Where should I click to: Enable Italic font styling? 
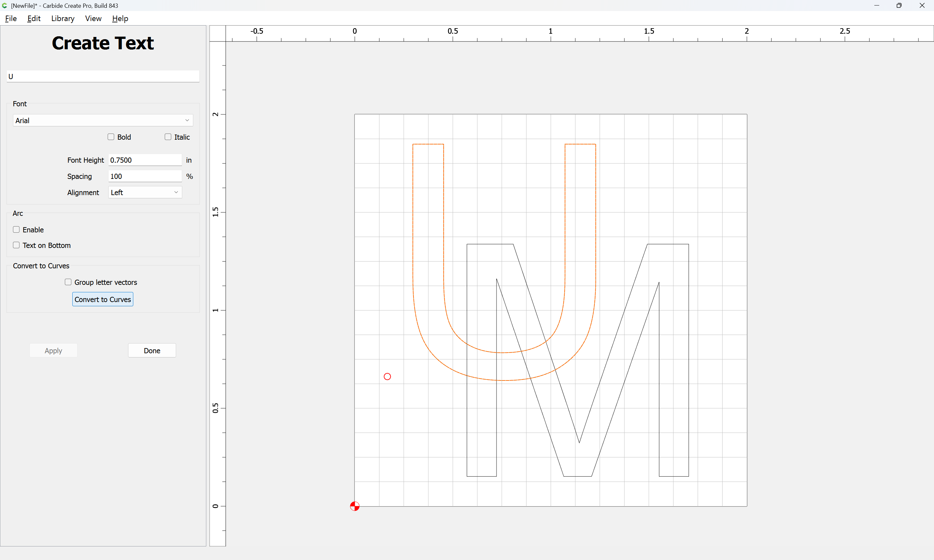168,137
